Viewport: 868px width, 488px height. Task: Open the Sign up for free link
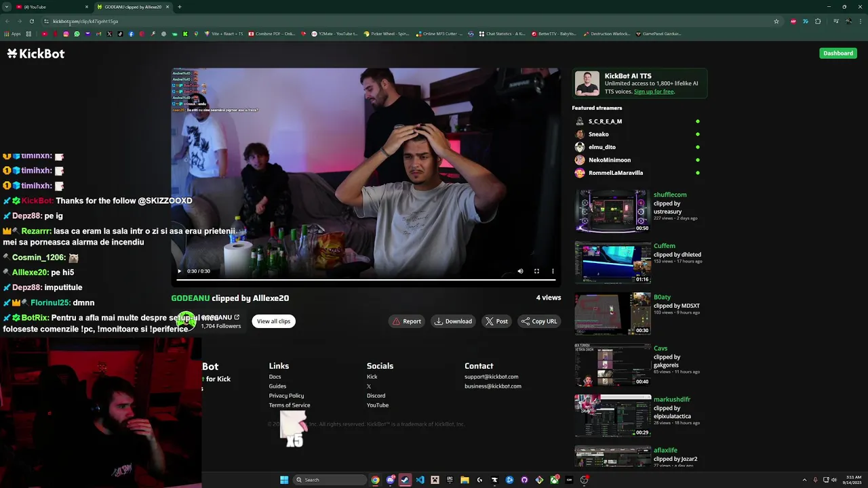click(654, 91)
